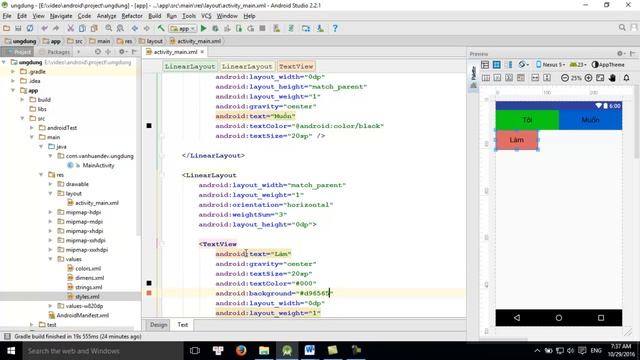Click red gutter swatch for background color
The width and height of the screenshot is (640, 360).
[x=149, y=293]
